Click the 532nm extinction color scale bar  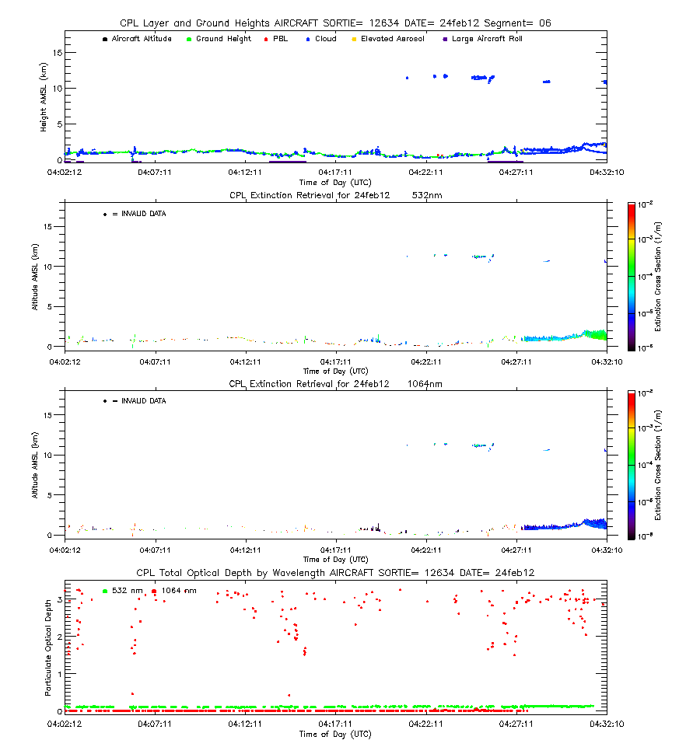point(632,277)
